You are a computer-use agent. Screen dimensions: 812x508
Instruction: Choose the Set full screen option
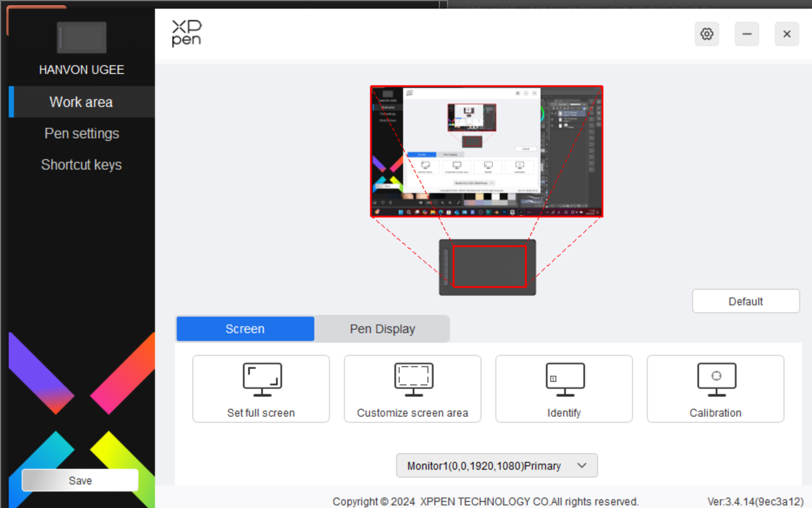(261, 389)
